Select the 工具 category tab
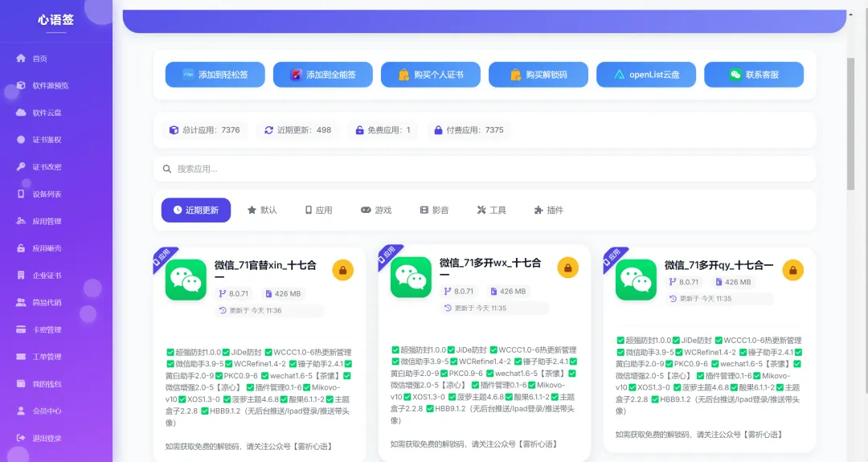Image resolution: width=868 pixels, height=462 pixels. click(x=492, y=211)
